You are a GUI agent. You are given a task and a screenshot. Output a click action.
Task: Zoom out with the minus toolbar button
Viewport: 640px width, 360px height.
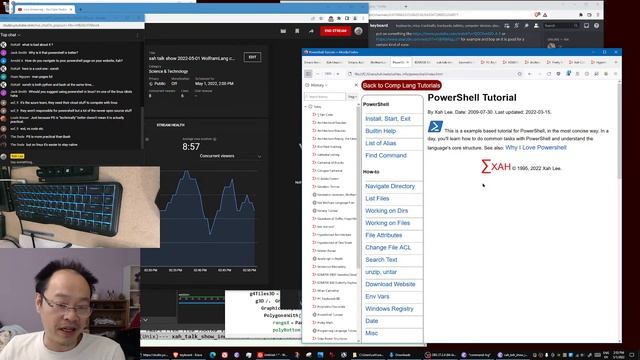tap(318, 74)
